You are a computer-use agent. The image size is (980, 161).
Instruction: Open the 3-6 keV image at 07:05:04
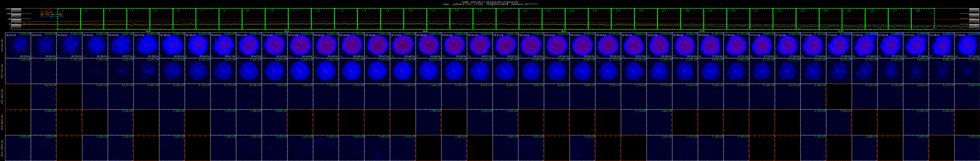tap(865, 45)
